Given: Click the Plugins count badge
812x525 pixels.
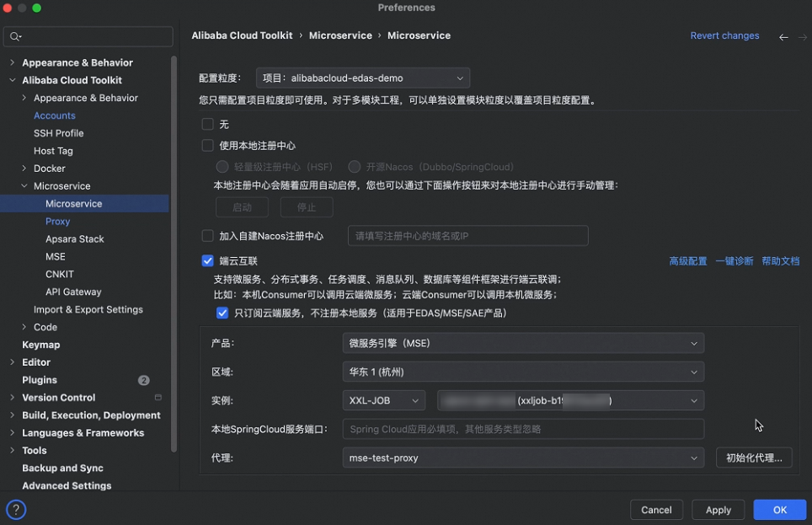Looking at the screenshot, I should click(143, 380).
